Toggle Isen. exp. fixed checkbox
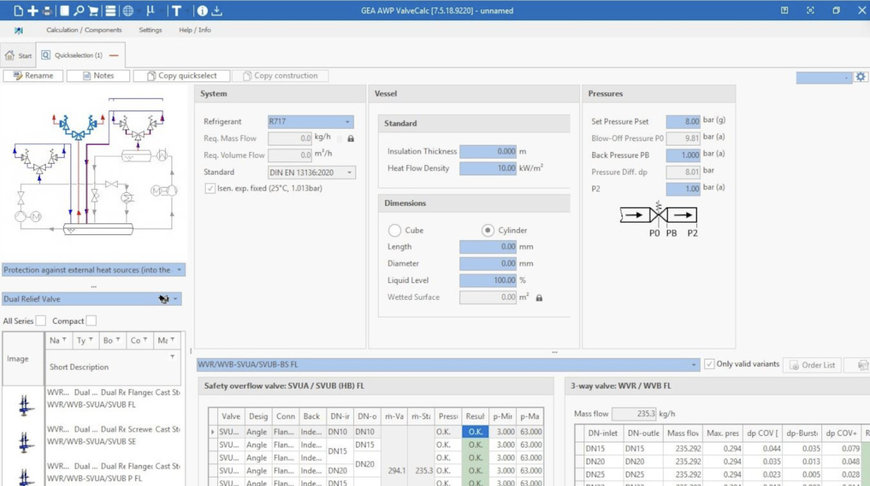This screenshot has width=870, height=486. [210, 189]
